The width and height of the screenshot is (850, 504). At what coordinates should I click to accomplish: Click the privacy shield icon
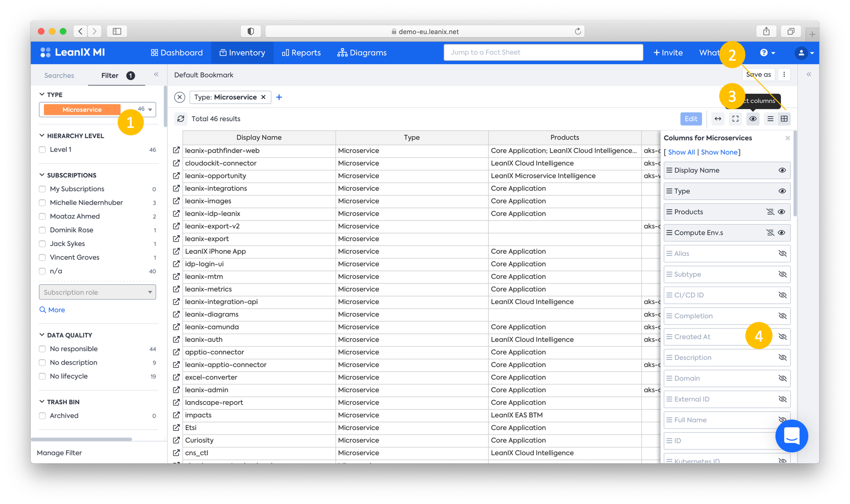251,31
